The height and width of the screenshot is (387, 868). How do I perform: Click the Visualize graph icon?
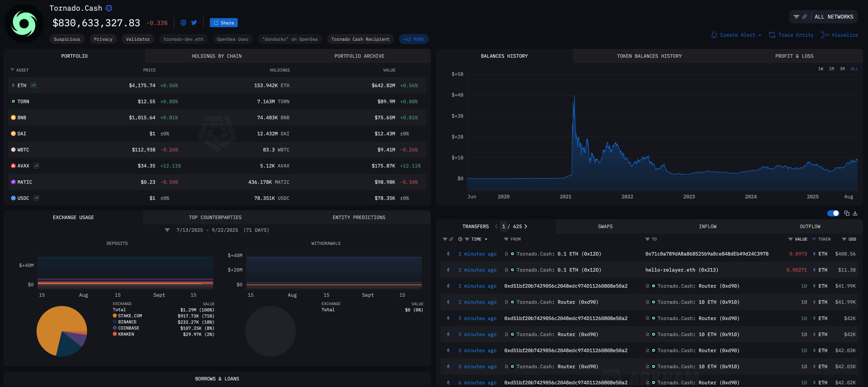[x=825, y=35]
